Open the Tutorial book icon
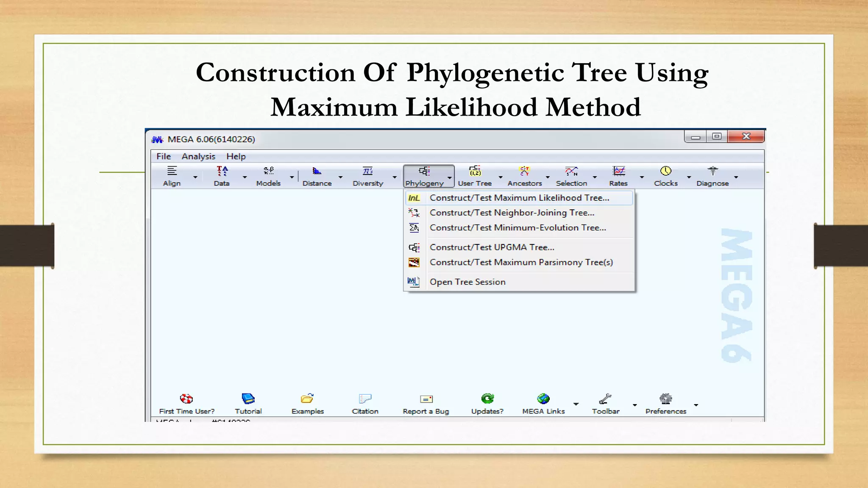This screenshot has height=488, width=868. (x=248, y=399)
